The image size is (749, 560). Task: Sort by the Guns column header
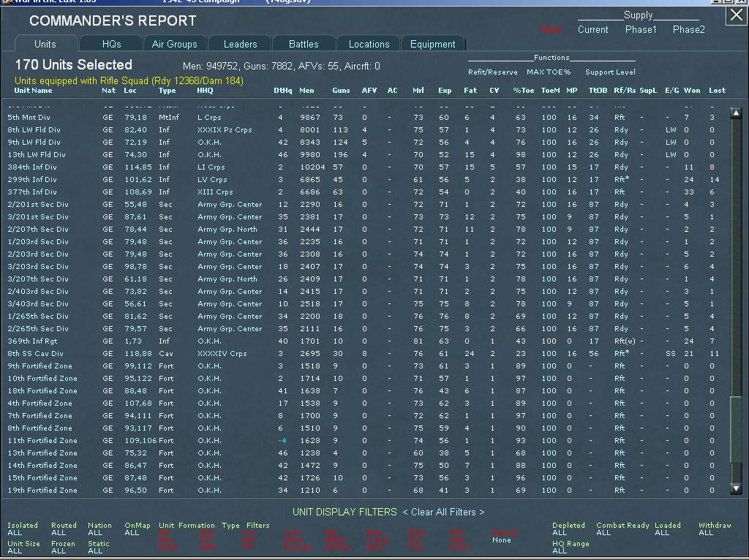(341, 90)
